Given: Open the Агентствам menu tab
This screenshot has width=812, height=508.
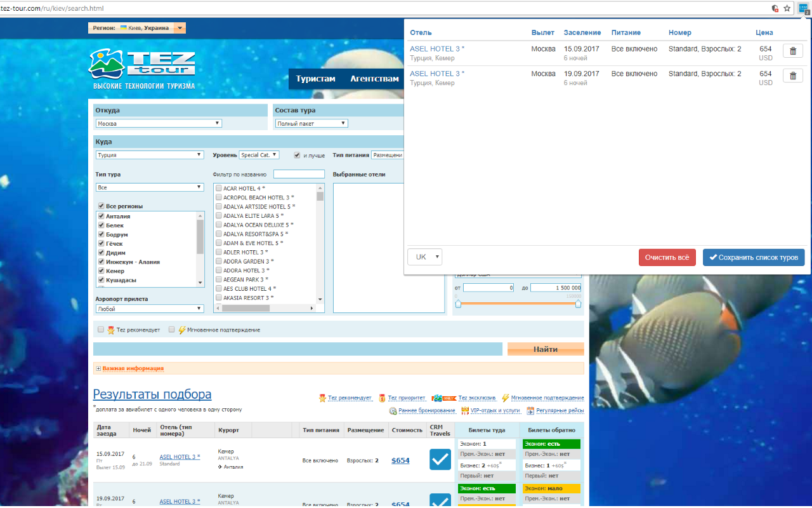Looking at the screenshot, I should (x=374, y=79).
